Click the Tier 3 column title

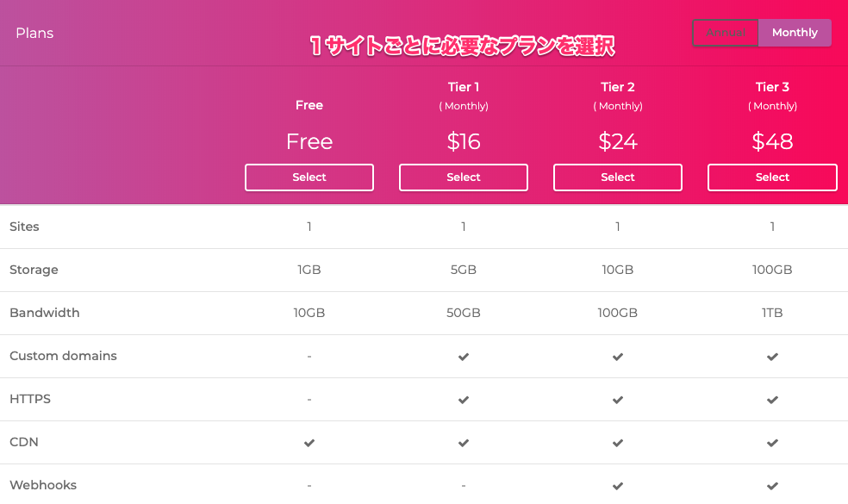click(772, 87)
